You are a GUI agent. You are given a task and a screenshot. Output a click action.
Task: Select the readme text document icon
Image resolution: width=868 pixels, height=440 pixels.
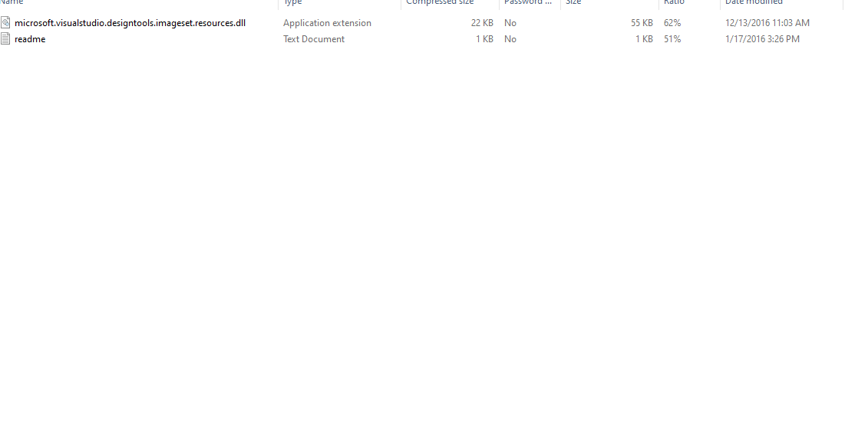[5, 39]
